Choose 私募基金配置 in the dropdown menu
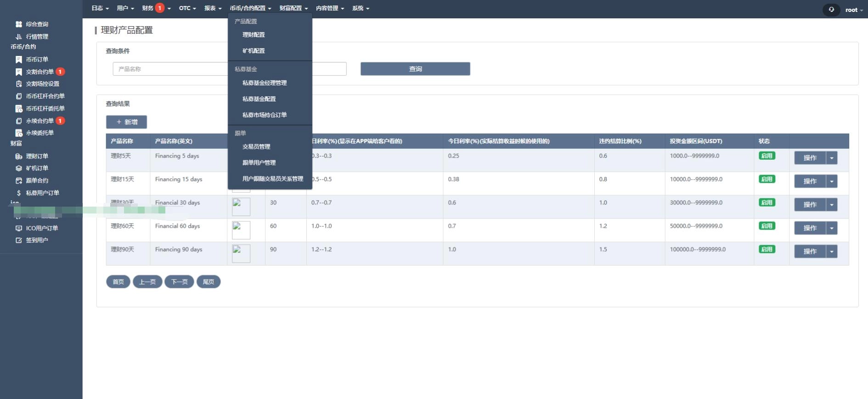The image size is (868, 399). point(259,99)
